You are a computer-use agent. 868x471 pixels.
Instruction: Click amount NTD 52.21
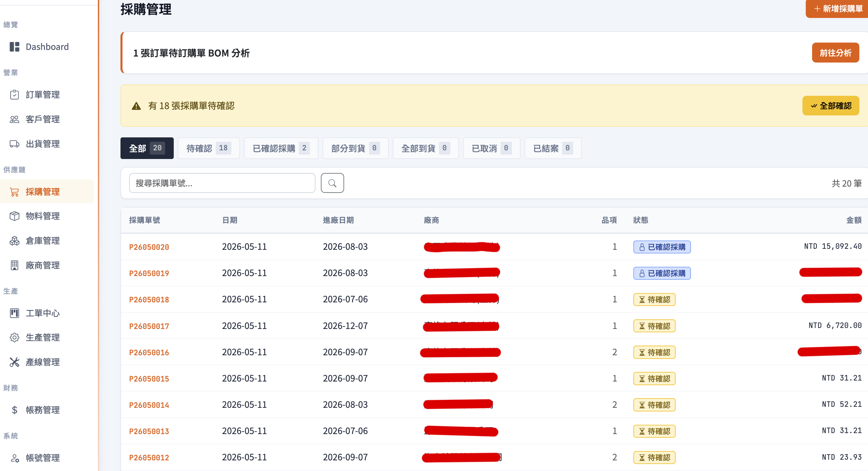point(841,404)
